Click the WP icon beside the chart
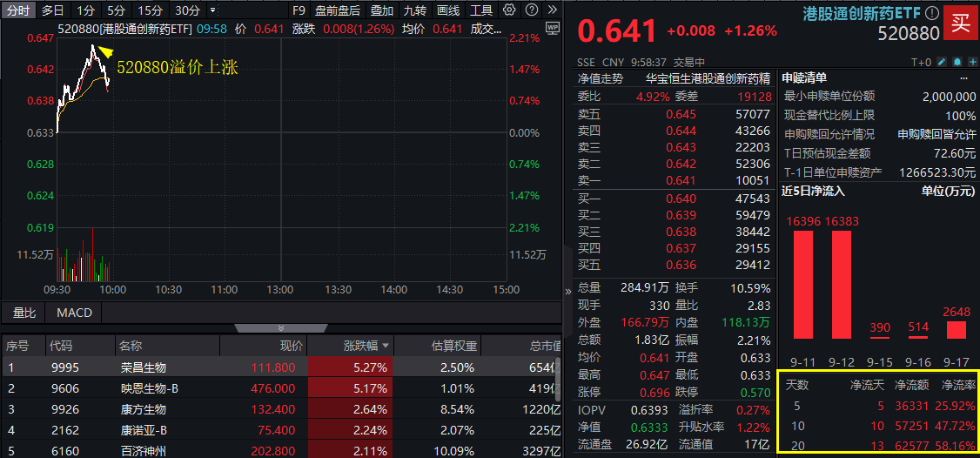Screen dimensions: 980x458 [552, 28]
